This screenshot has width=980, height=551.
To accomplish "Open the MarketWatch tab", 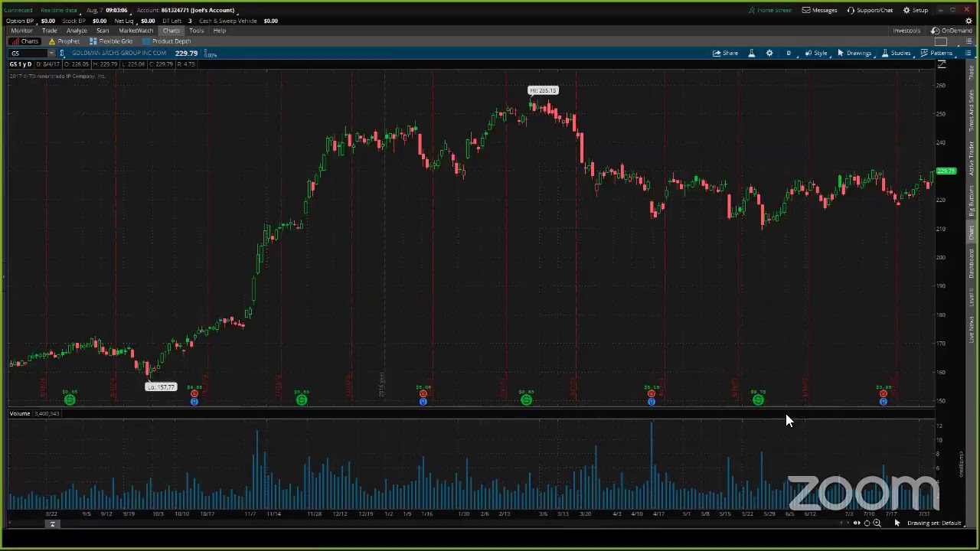I will click(136, 31).
